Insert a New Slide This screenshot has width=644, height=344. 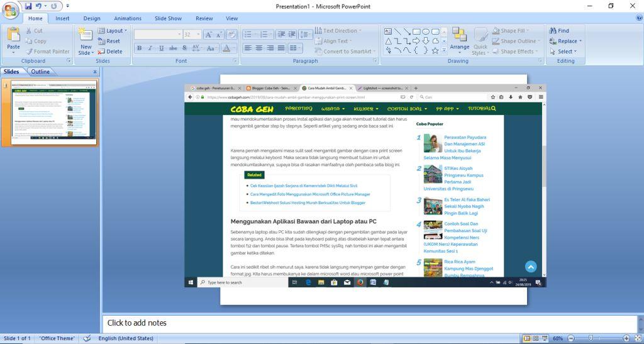[x=86, y=42]
